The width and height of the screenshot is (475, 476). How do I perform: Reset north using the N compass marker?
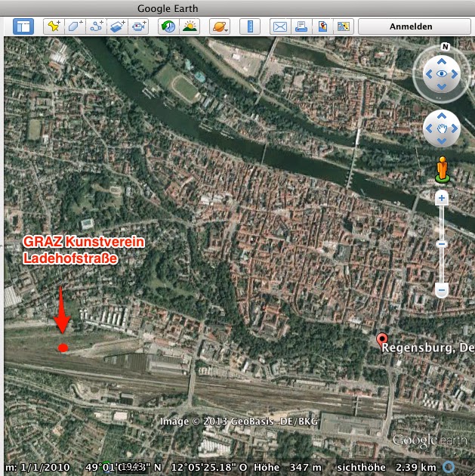pyautogui.click(x=445, y=47)
